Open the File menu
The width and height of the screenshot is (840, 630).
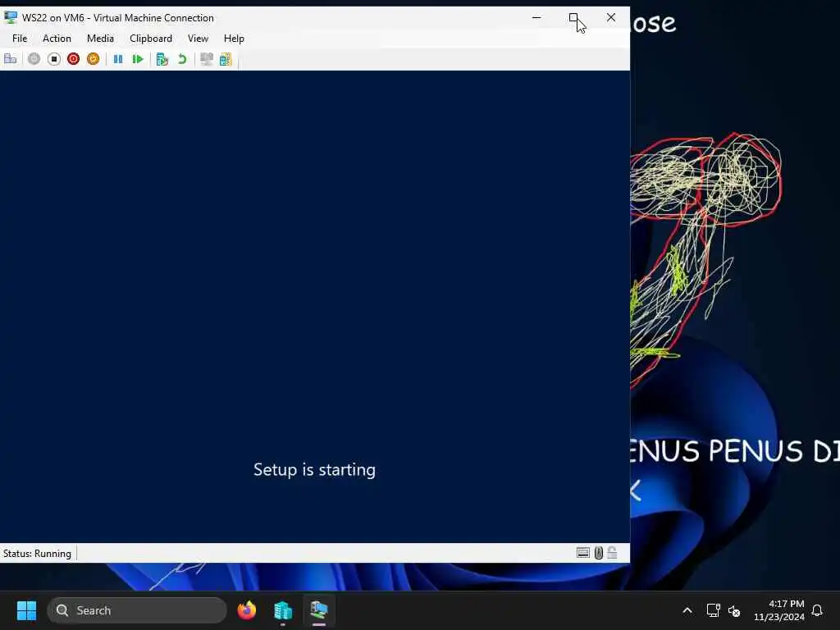(20, 39)
